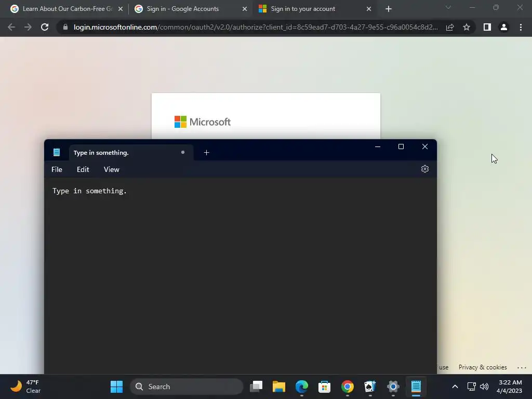
Task: Click 'Privacy & cookies' link on login page
Action: coord(483,367)
